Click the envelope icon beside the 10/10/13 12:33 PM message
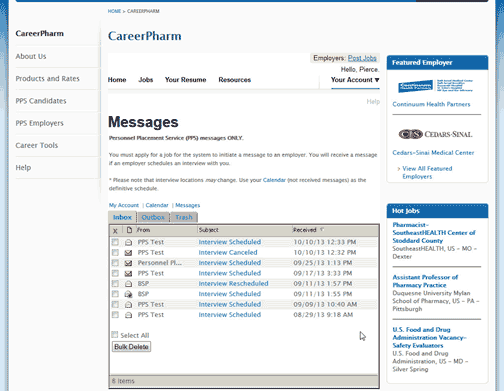 128,242
